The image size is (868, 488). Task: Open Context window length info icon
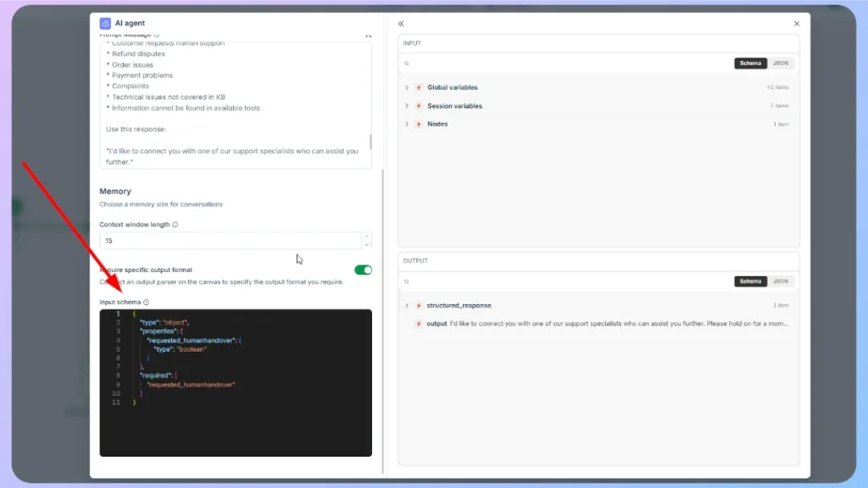click(x=175, y=225)
